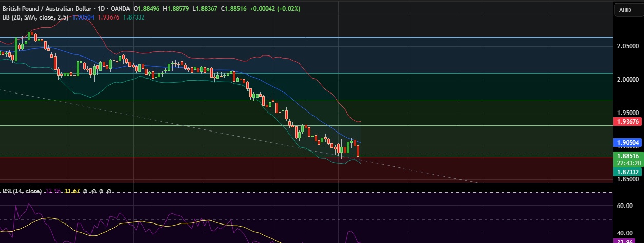Select the RSI (14, close) indicator legend
Screen dimensions: 644x243
tap(21, 191)
